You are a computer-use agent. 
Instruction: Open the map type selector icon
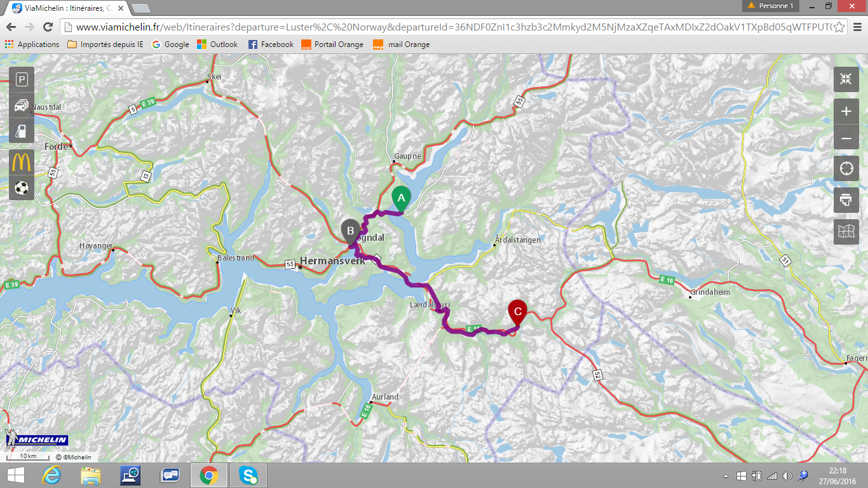pos(846,232)
